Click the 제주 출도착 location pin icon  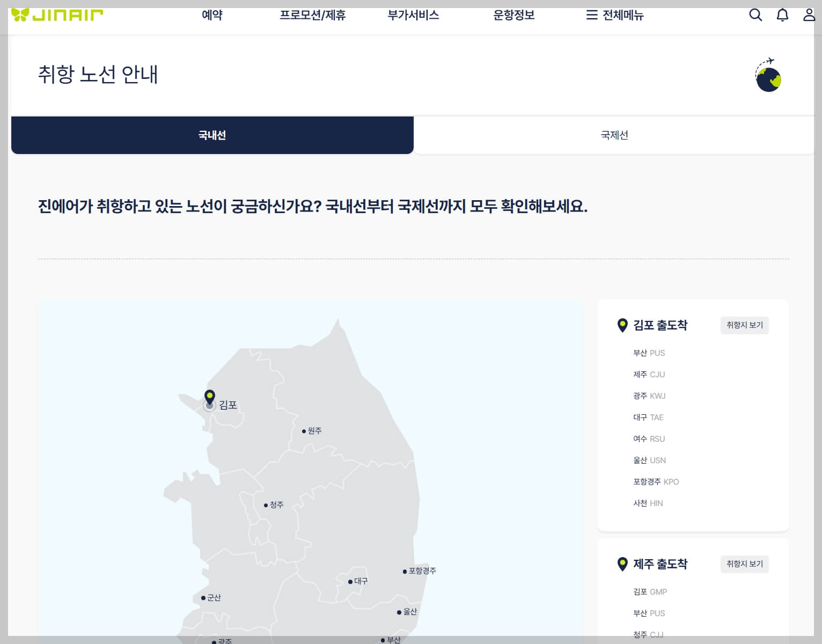(622, 564)
